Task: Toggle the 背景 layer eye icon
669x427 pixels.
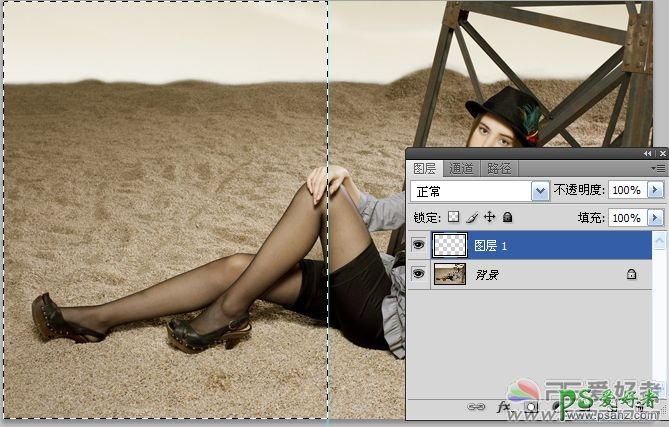Action: click(x=418, y=273)
